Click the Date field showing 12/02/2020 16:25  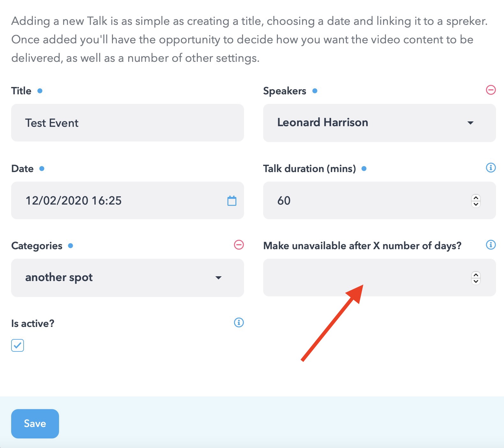(x=128, y=200)
